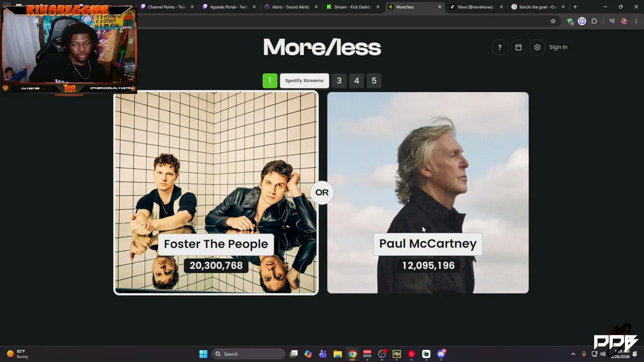Click the Foster The People name label
This screenshot has width=644, height=362.
[216, 244]
